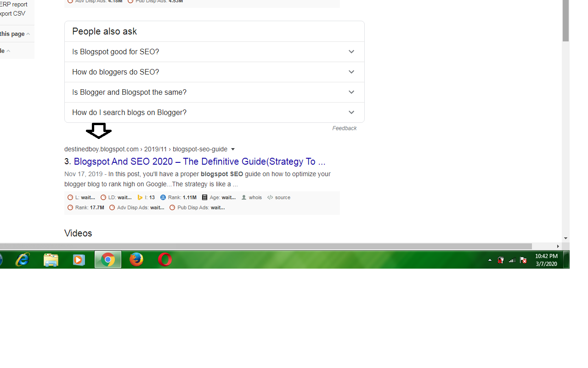Load the L: wait... links metric
Image resolution: width=588 pixels, height=368 pixels.
point(81,197)
